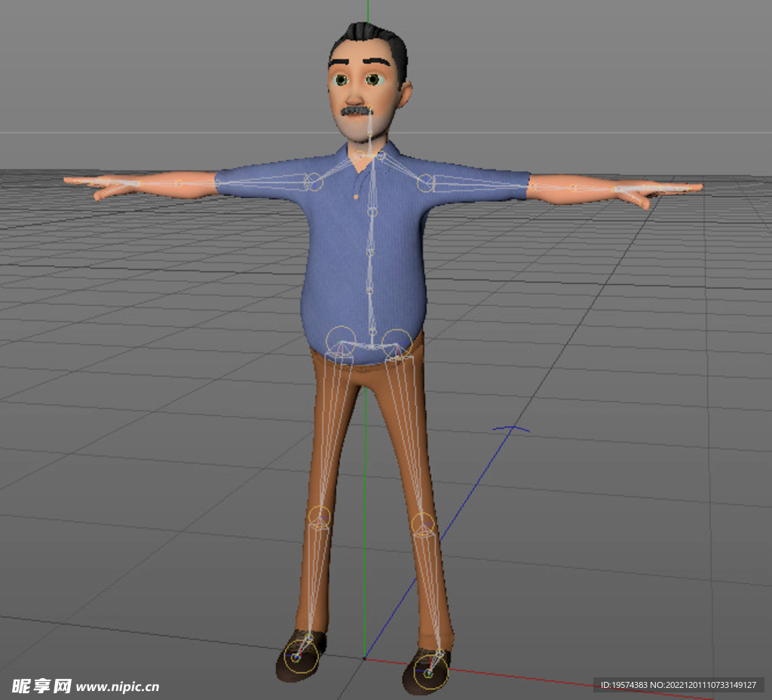Click the hip joint circle on viewer's left
The height and width of the screenshot is (700, 772).
(x=341, y=341)
